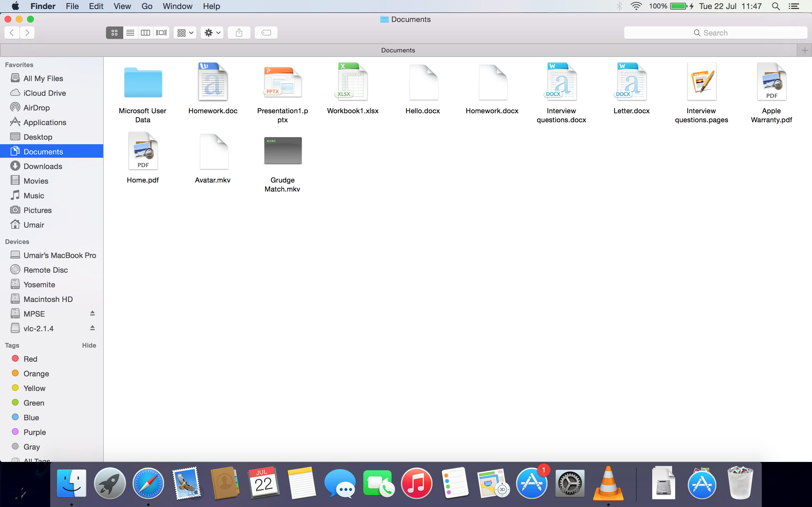The width and height of the screenshot is (812, 507).
Task: Go back with the left arrow
Action: click(12, 32)
